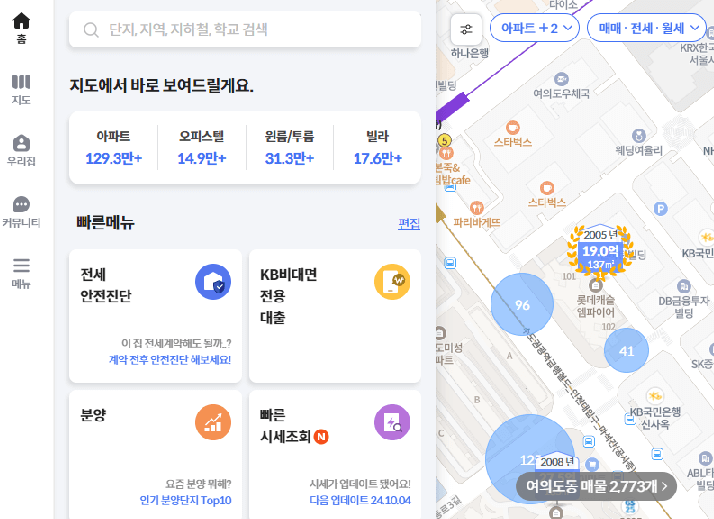Open the 커뮤니티 community chat icon

(x=21, y=204)
